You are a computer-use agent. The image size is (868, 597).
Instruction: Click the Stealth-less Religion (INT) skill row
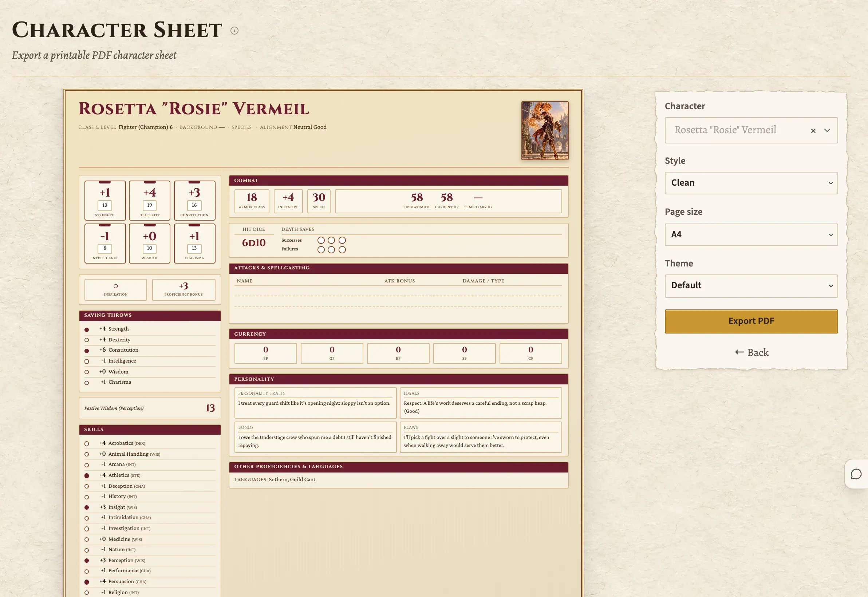pos(150,593)
